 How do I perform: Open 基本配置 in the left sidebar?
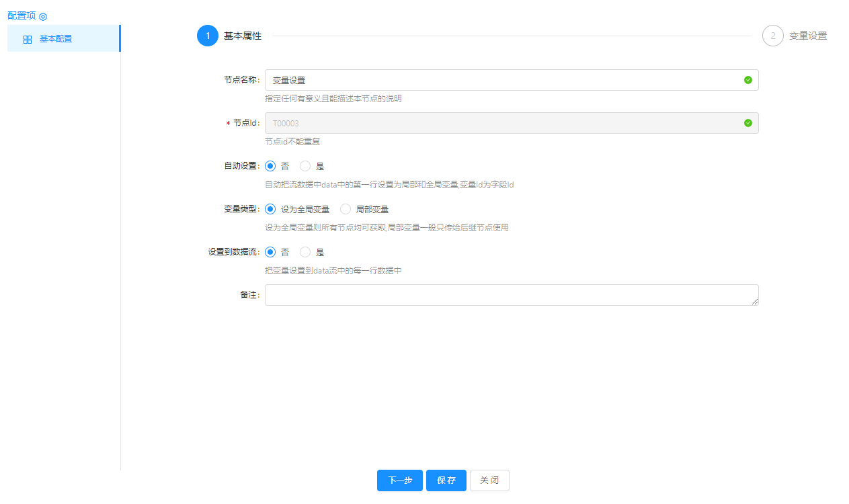56,39
